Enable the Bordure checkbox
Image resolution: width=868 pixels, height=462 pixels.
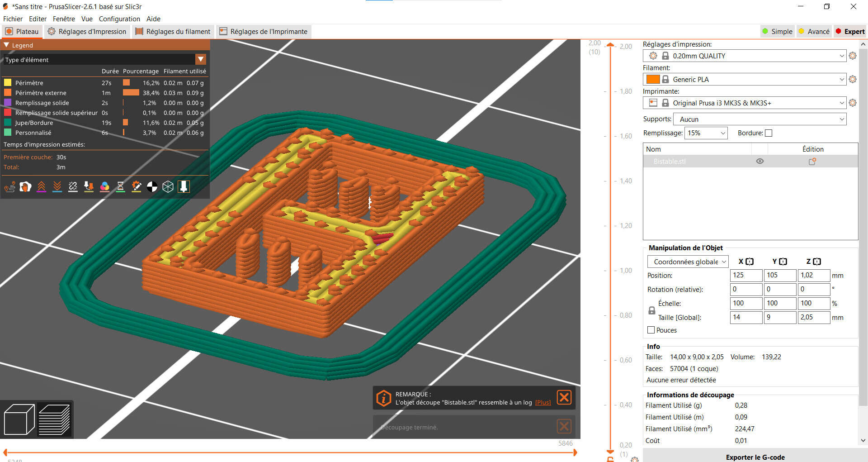769,133
